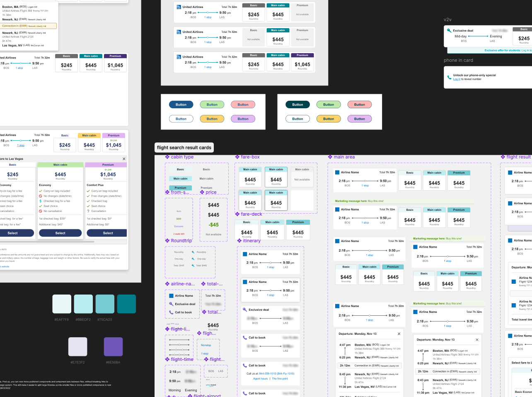Viewport: 532px width, 397px height.
Task: Click the Roundtrip component label icon
Action: click(x=167, y=241)
